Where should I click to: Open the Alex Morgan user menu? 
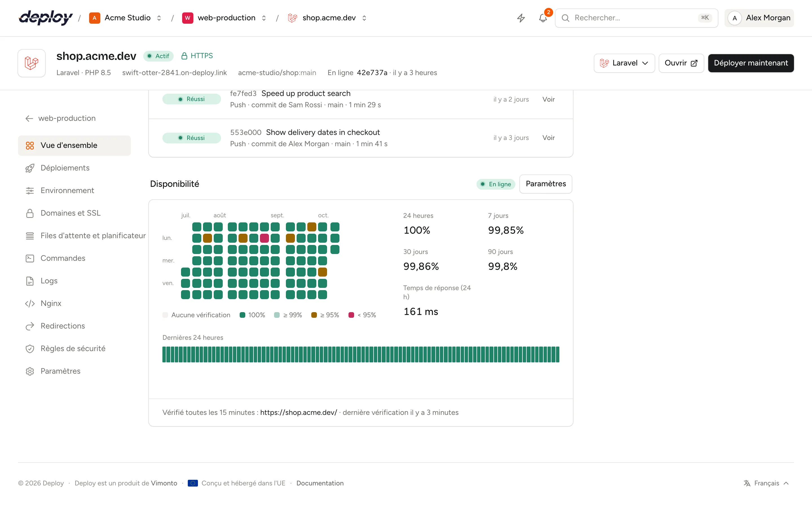click(759, 18)
